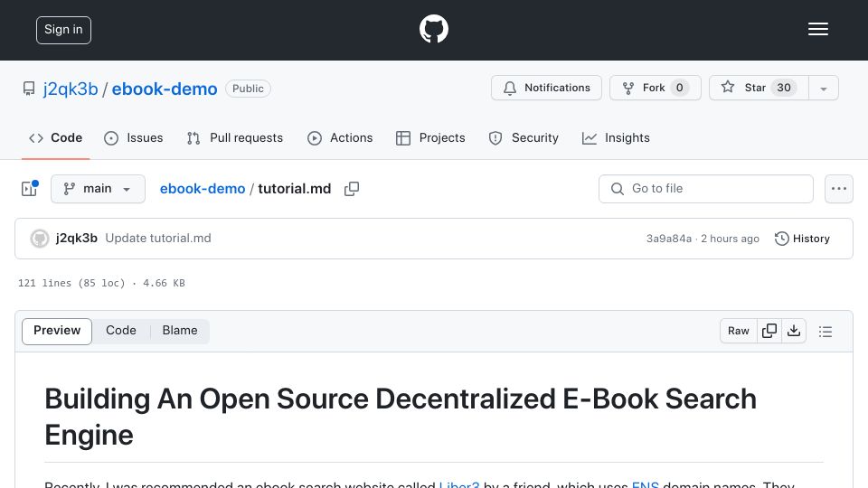Open the ebook-demo repository title link
This screenshot has height=488, width=868.
point(165,89)
